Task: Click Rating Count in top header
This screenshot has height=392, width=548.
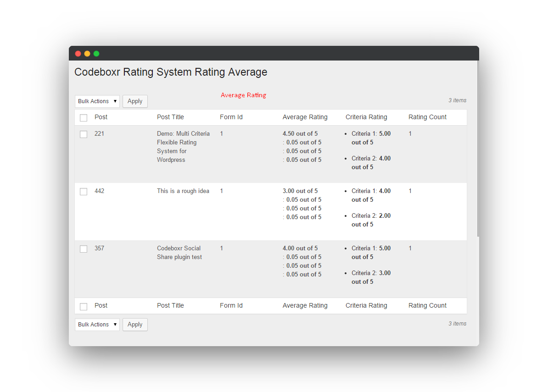Action: [427, 117]
